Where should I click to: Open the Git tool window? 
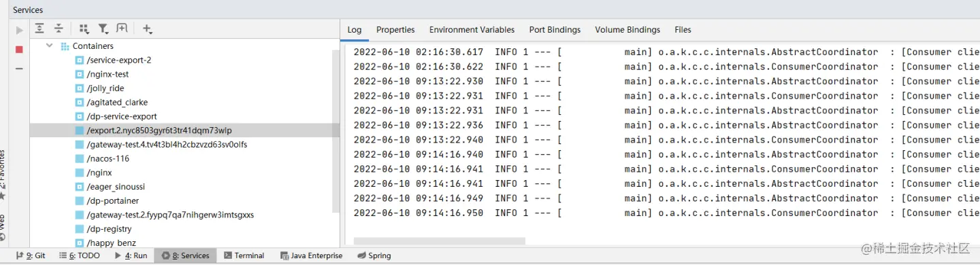[31, 255]
